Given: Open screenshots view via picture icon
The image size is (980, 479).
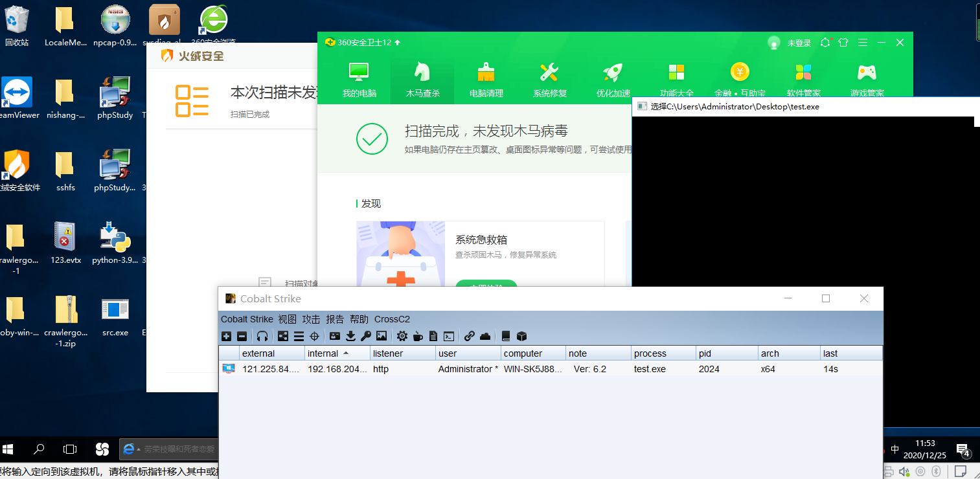Looking at the screenshot, I should point(382,336).
